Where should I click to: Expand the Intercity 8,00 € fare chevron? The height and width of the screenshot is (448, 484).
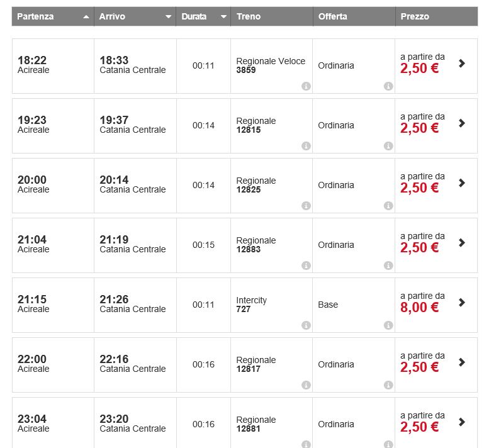point(462,302)
